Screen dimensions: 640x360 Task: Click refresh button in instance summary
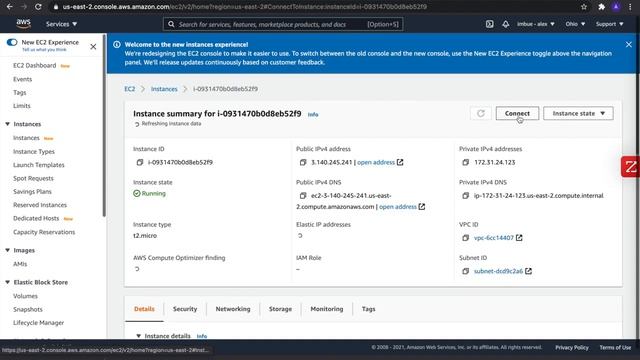(x=481, y=113)
